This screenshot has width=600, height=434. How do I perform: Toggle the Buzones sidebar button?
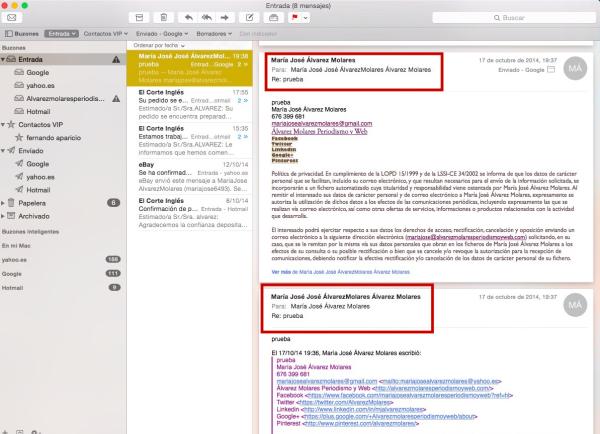22,34
